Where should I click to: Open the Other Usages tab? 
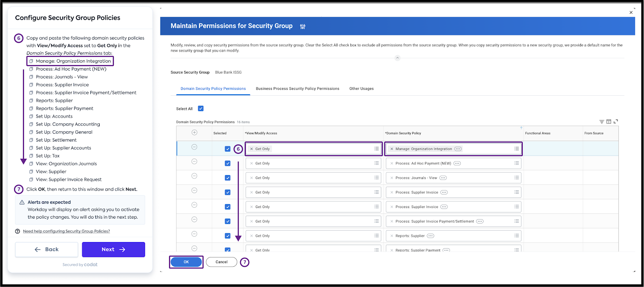[x=361, y=89]
